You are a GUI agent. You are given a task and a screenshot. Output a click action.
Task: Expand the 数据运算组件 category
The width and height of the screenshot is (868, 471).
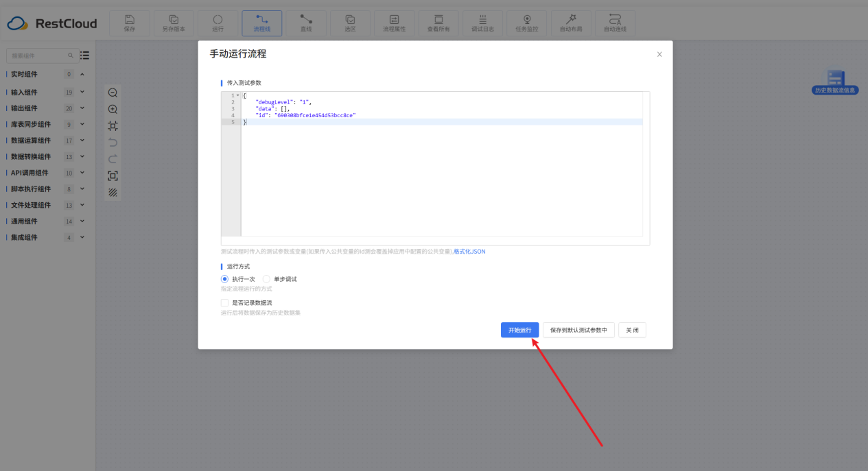[82, 141]
